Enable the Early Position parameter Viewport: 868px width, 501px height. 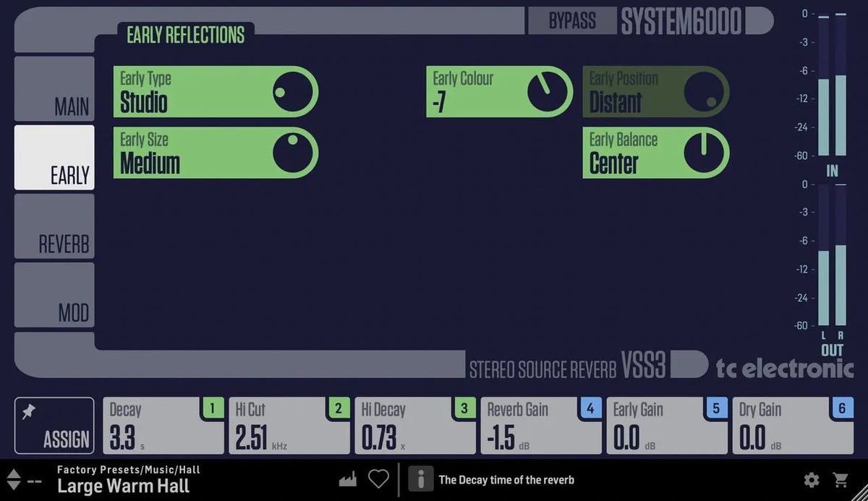click(655, 90)
